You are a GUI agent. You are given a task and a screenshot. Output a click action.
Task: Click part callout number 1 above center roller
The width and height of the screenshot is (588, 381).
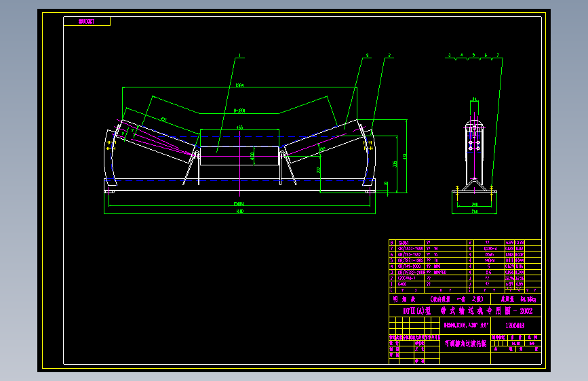239,55
